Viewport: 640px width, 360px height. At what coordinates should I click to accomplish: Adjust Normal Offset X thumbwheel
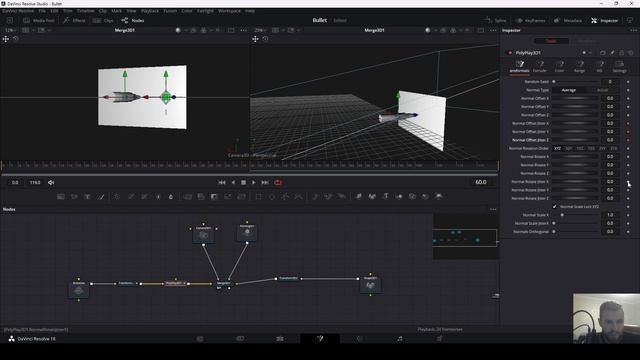pyautogui.click(x=576, y=98)
